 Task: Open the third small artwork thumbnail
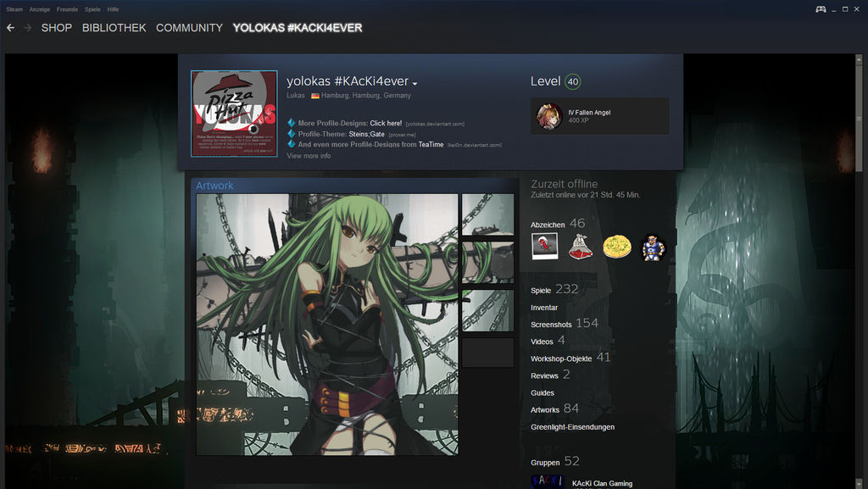[487, 311]
